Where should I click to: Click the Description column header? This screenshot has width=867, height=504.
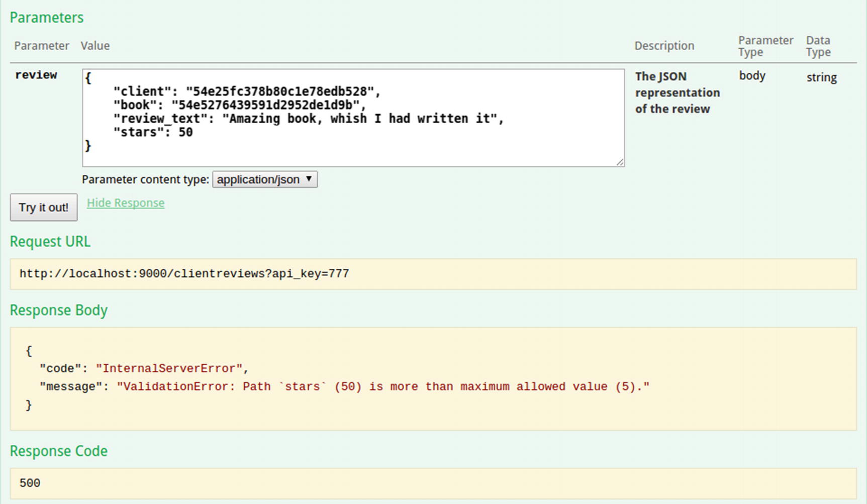(x=664, y=46)
